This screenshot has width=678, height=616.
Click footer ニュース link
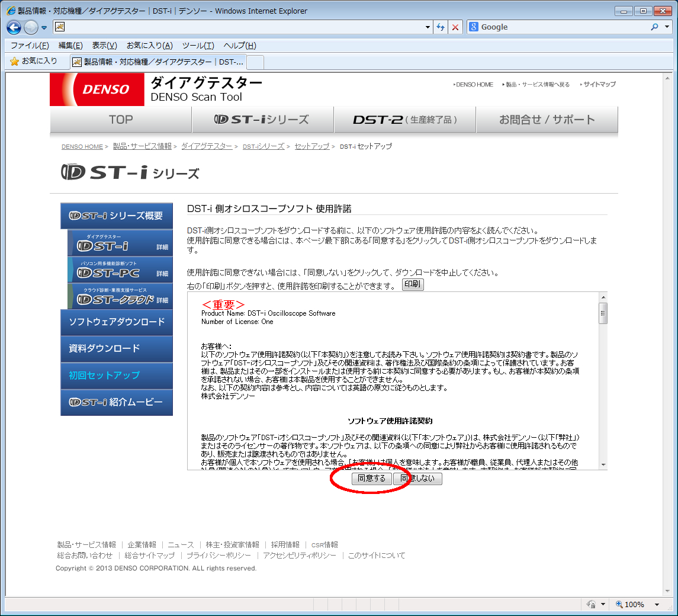[181, 544]
